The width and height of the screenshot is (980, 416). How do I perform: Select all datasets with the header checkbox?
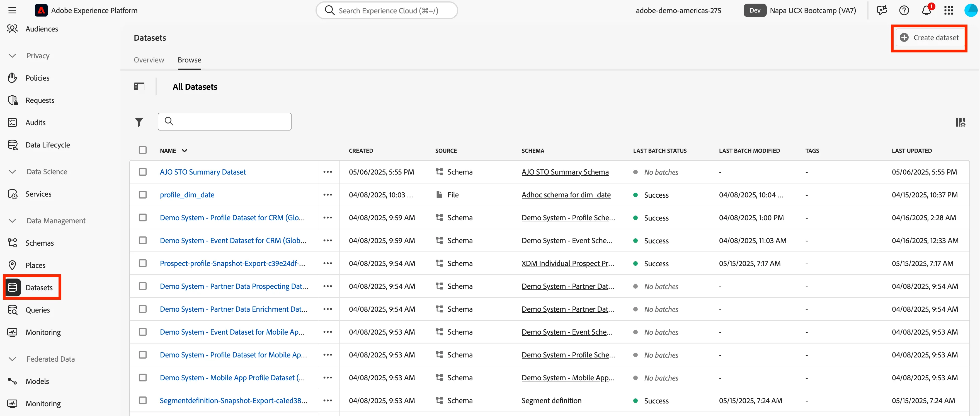(x=143, y=150)
